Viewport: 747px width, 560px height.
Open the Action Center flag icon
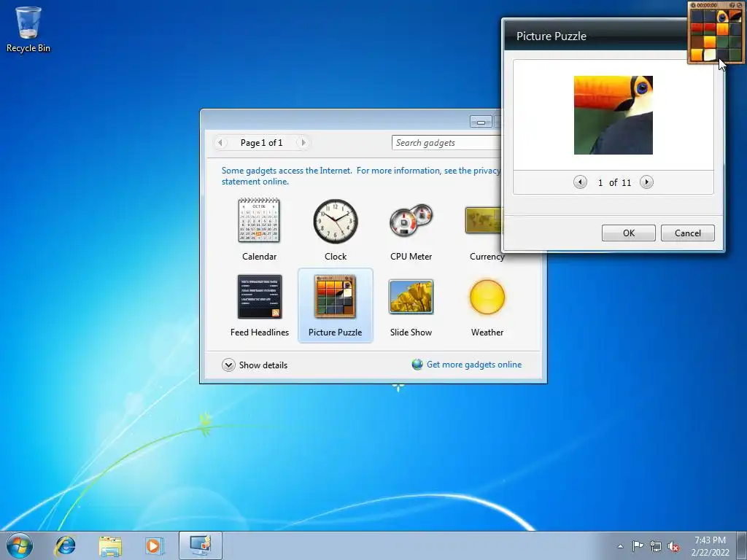[638, 546]
